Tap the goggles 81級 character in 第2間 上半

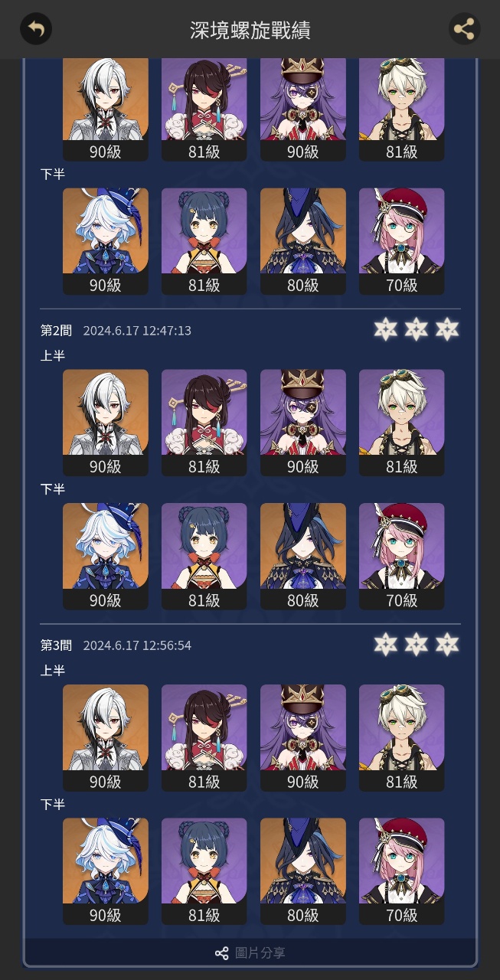click(402, 423)
